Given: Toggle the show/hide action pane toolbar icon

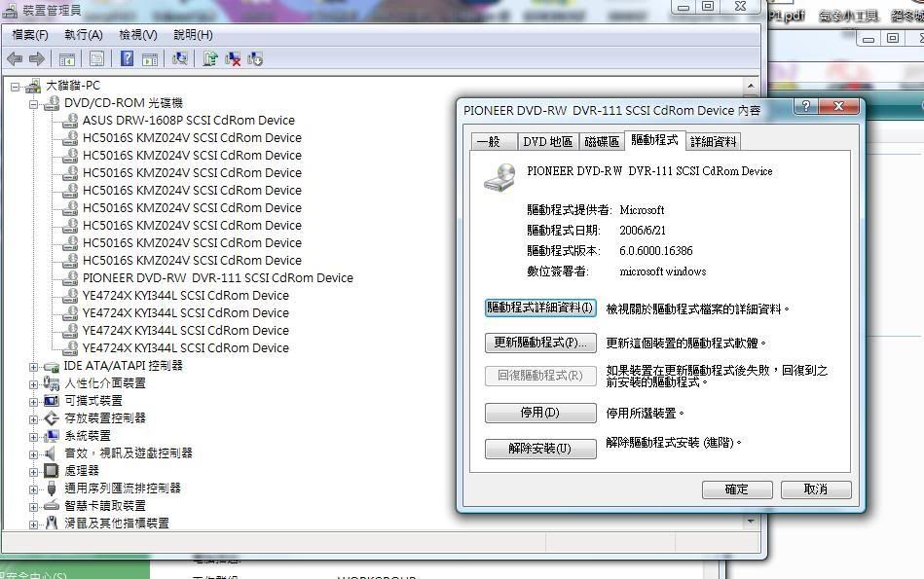Looking at the screenshot, I should [150, 59].
